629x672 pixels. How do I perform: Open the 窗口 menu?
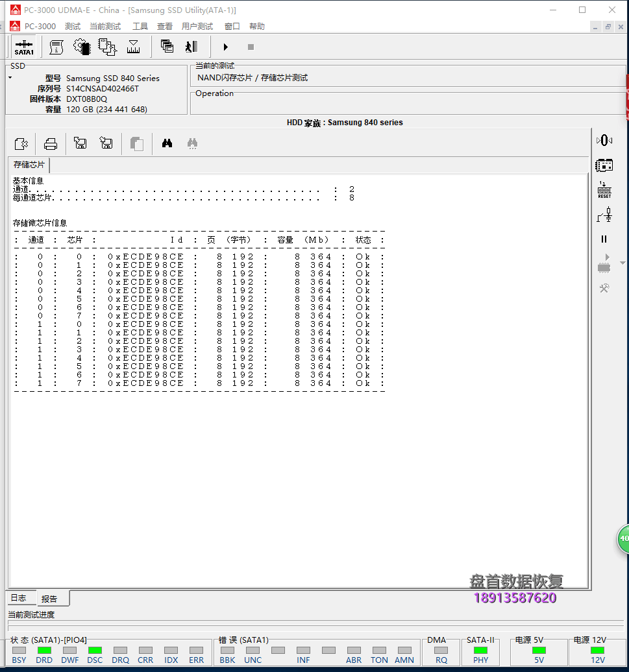(232, 26)
